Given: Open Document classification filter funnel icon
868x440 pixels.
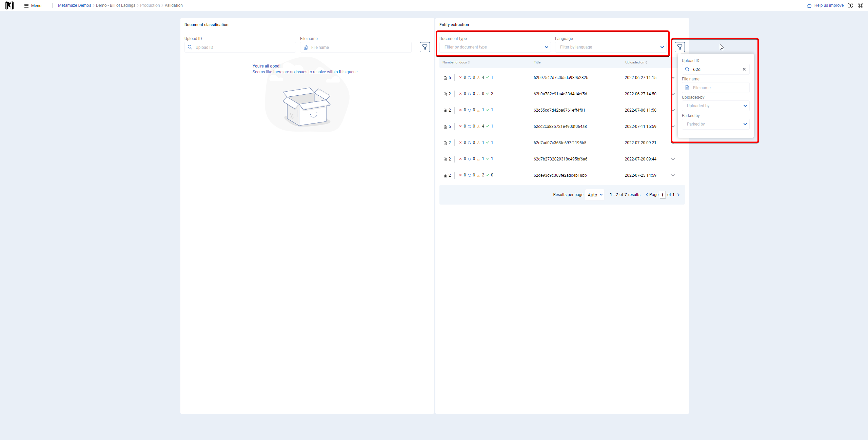Looking at the screenshot, I should 425,47.
